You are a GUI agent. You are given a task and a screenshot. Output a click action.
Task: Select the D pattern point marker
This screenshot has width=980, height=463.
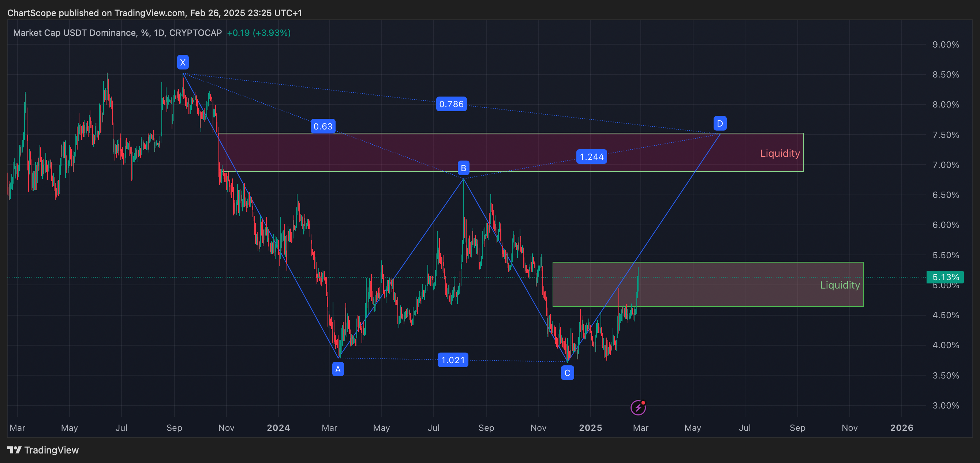tap(720, 124)
